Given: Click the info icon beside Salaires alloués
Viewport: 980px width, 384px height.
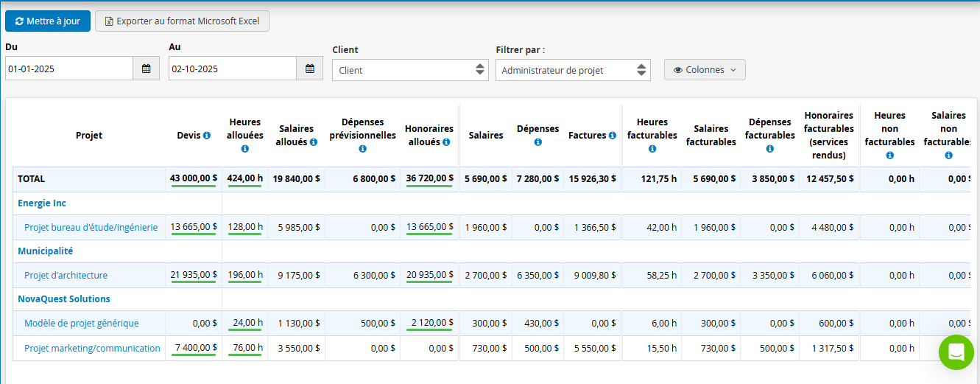Looking at the screenshot, I should coord(314,142).
